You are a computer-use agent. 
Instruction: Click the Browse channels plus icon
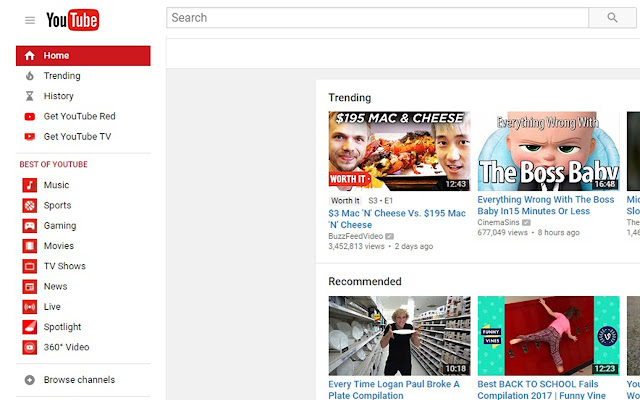[x=29, y=380]
